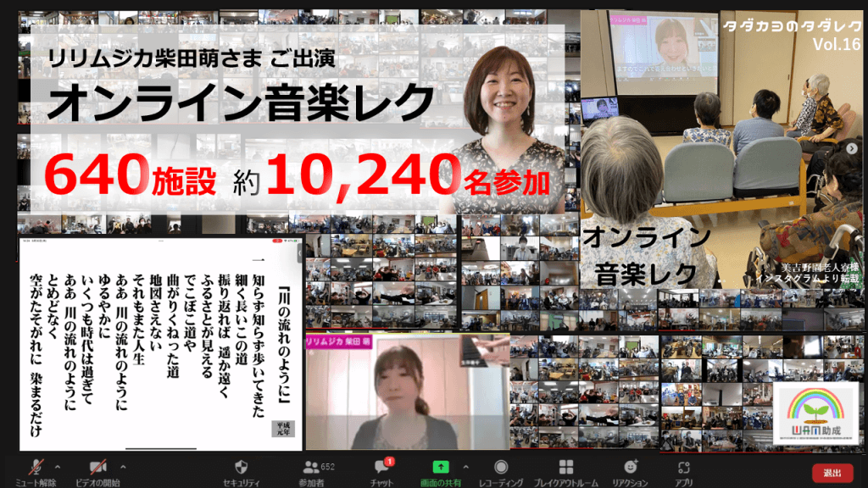868x488 pixels.
Task: Open video options arrow beside ビデオの開始
Action: tap(123, 466)
